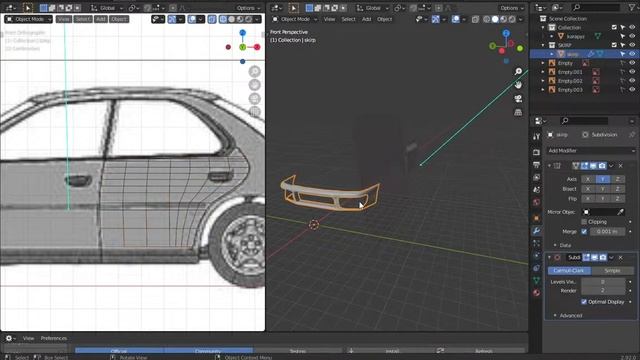
Task: Click pin icon in properties header
Action: pyautogui.click(x=632, y=134)
